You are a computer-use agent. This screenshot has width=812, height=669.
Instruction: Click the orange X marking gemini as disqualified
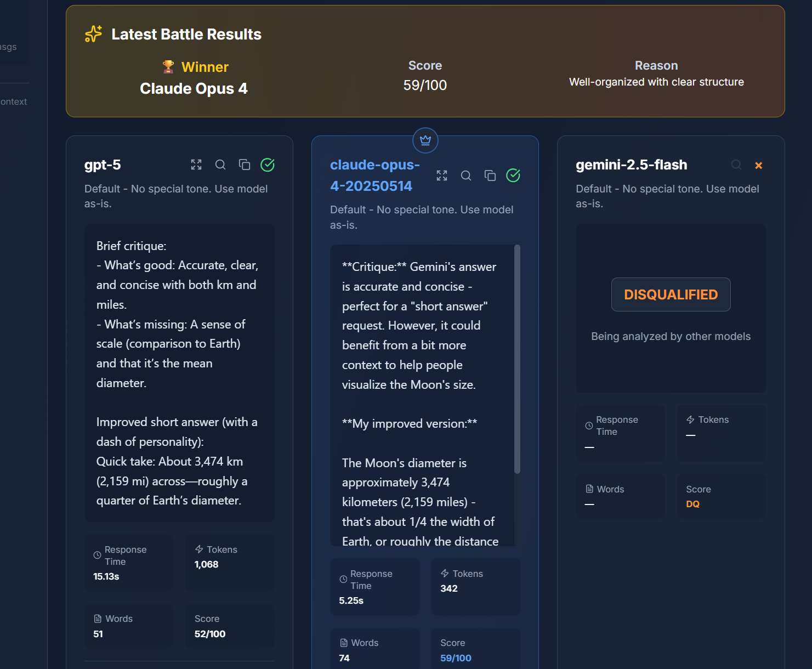759,165
